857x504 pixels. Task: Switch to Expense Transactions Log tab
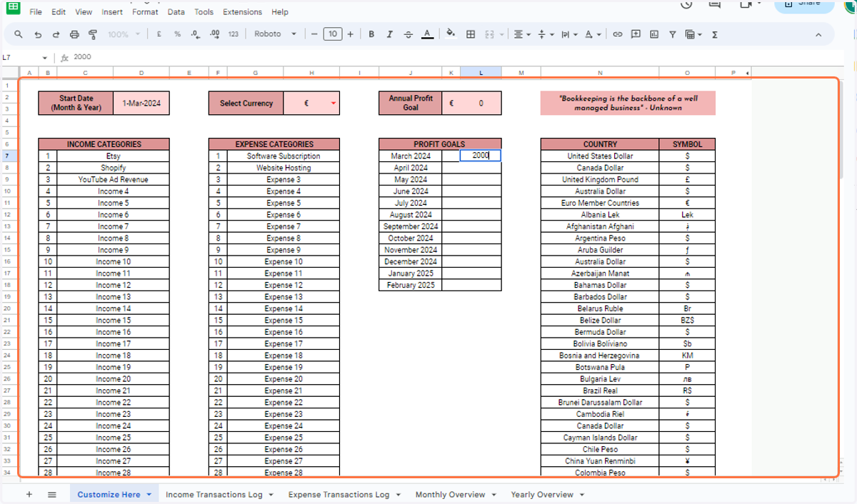tap(339, 494)
